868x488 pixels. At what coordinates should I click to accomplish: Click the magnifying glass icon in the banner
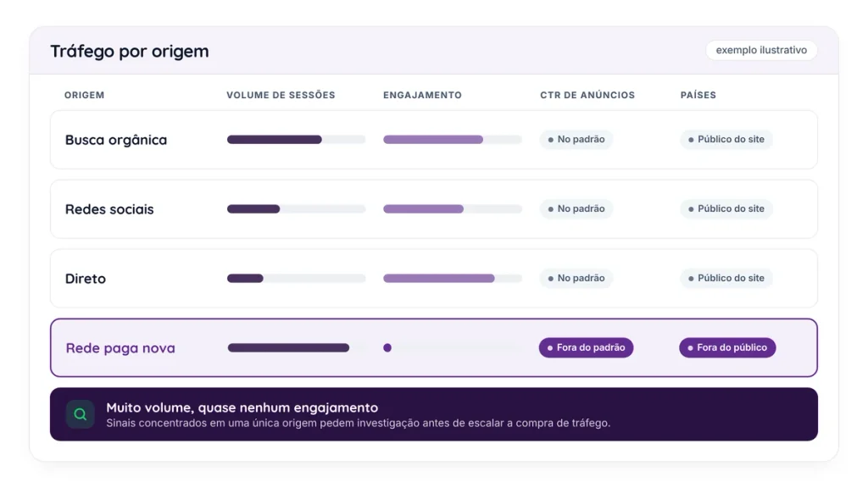(x=81, y=414)
